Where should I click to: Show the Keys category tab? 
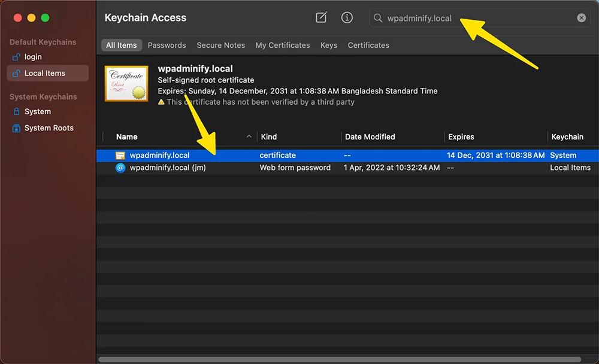[x=329, y=45]
